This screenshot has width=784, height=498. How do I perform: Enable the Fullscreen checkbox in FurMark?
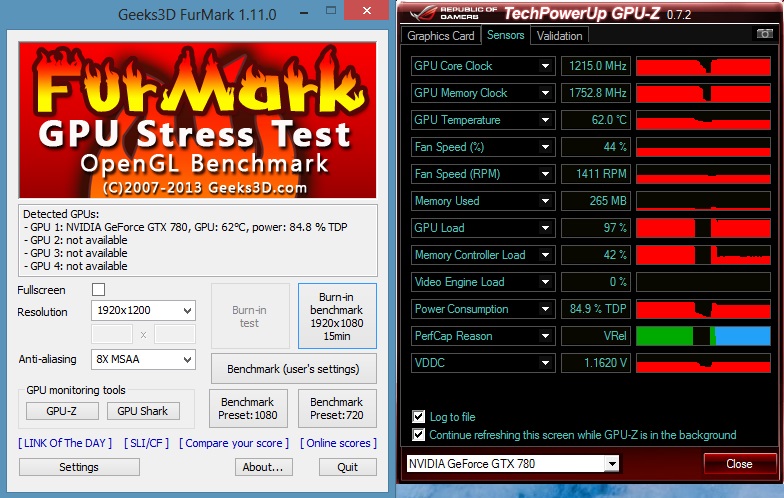click(x=98, y=290)
